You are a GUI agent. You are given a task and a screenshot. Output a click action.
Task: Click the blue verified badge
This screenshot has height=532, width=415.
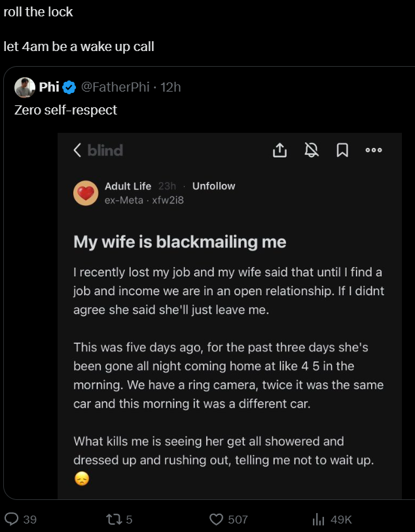tap(70, 88)
